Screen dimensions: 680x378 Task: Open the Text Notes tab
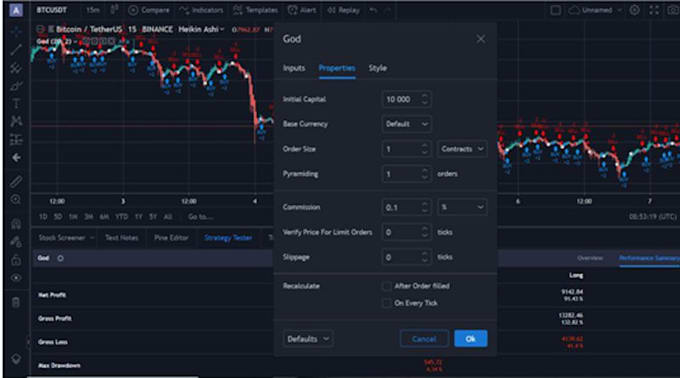tap(122, 238)
